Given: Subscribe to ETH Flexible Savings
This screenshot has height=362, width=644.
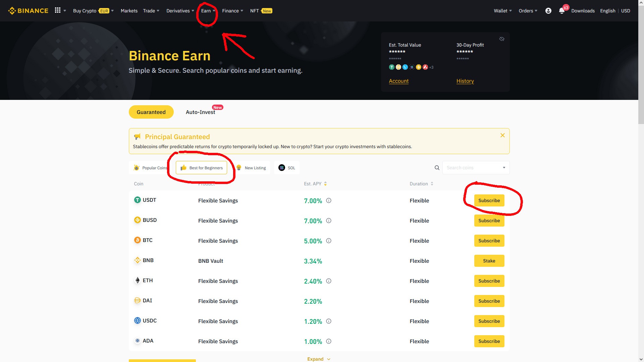Looking at the screenshot, I should (x=489, y=281).
